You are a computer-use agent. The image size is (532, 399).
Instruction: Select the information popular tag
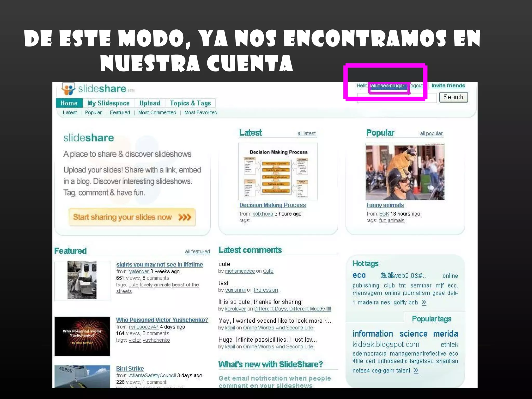coord(373,334)
